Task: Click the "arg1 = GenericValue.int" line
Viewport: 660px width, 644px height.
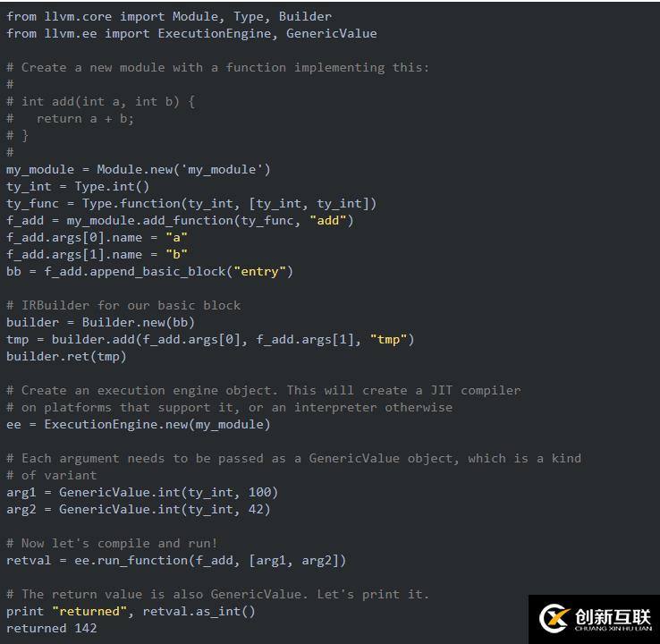Action: [142, 493]
